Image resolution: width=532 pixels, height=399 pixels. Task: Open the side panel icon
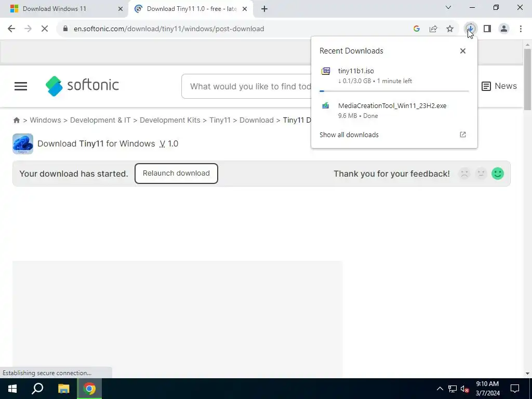(487, 29)
